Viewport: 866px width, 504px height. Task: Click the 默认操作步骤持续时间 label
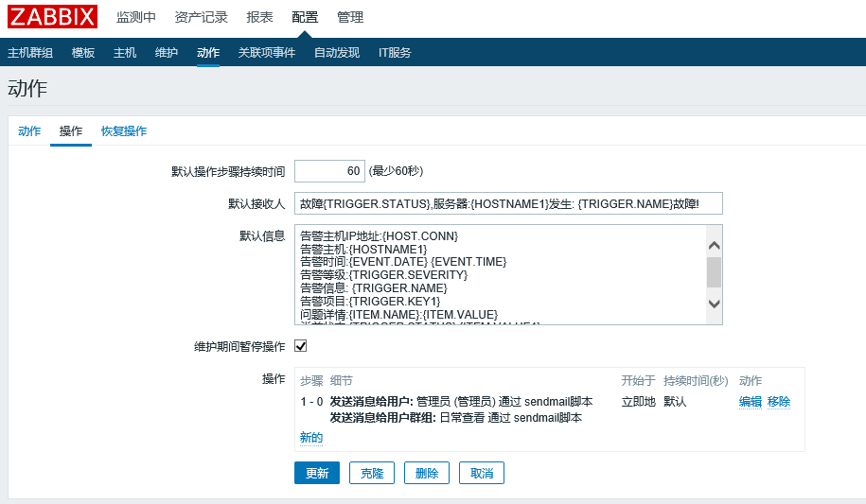228,172
